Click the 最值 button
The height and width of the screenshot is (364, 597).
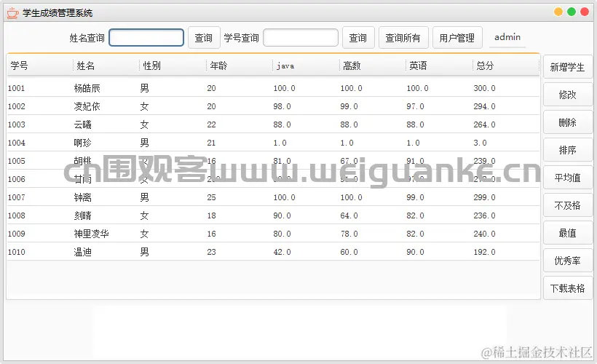[568, 233]
